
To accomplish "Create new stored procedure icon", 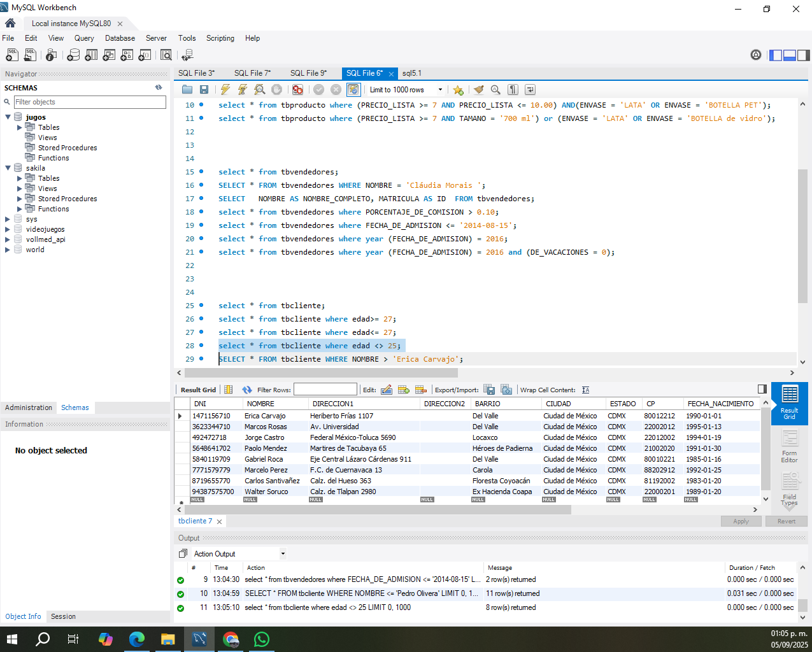I will pos(127,55).
